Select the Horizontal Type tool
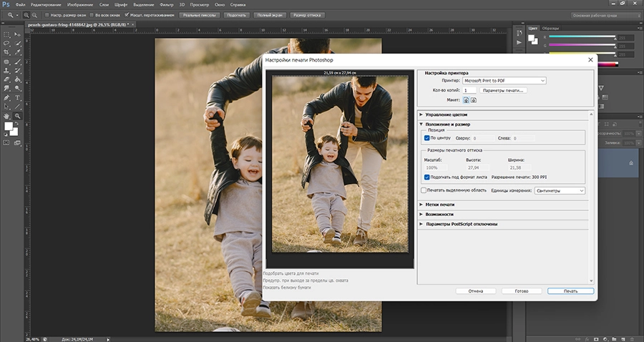Viewport: 644px width, 342px height. (x=17, y=97)
